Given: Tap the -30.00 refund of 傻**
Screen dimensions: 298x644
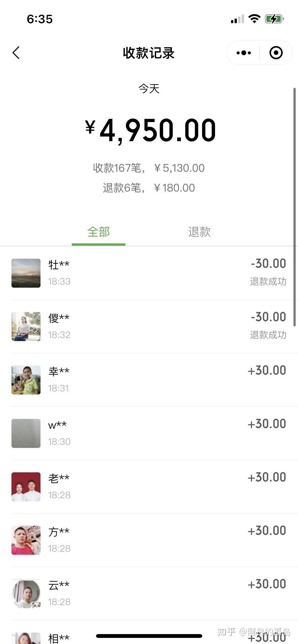Looking at the screenshot, I should click(268, 317).
